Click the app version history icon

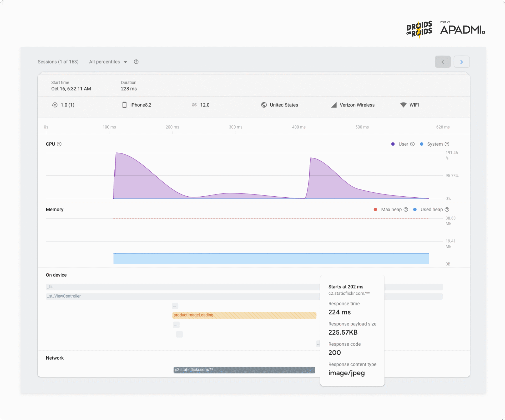(x=55, y=105)
